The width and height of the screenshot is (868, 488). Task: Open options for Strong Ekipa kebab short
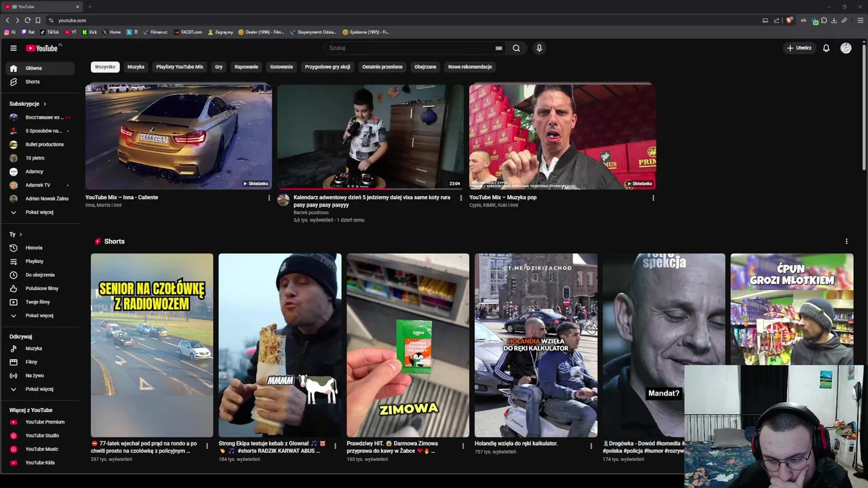pyautogui.click(x=335, y=446)
